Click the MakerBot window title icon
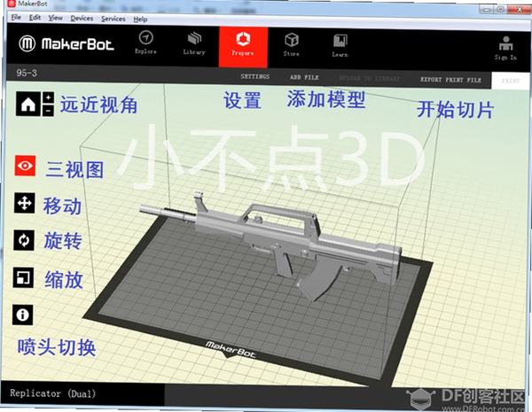Image resolution: width=532 pixels, height=412 pixels. tap(12, 4)
